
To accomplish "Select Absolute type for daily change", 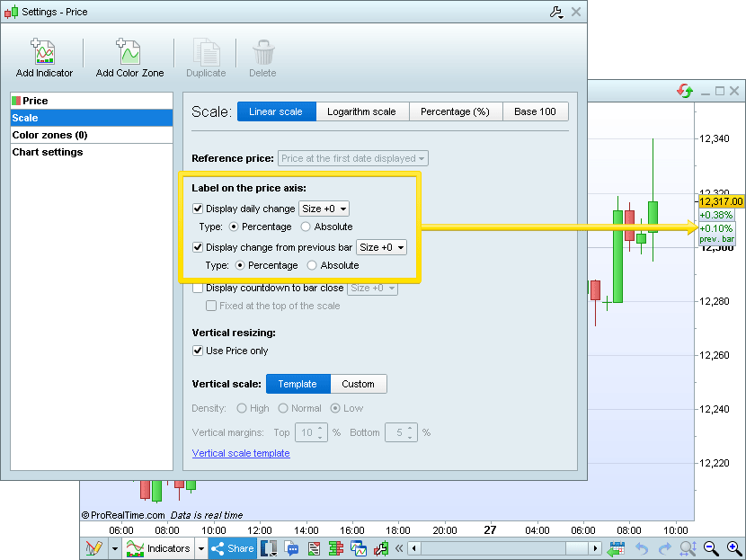I will 306,227.
